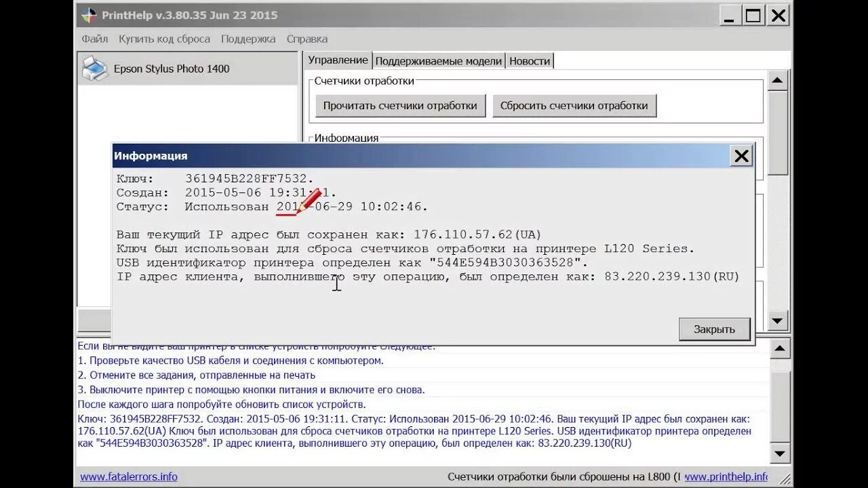Switch to the Новости tab
The width and height of the screenshot is (868, 488).
click(530, 61)
